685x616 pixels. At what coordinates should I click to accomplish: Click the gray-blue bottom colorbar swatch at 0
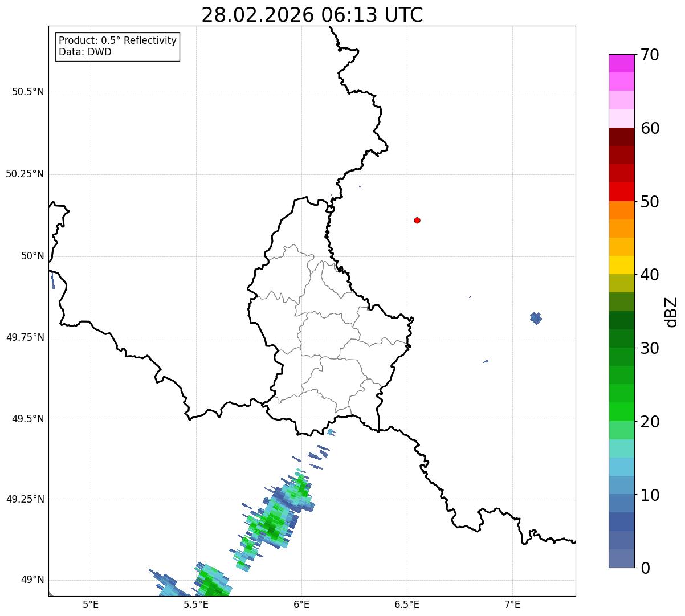coord(621,558)
